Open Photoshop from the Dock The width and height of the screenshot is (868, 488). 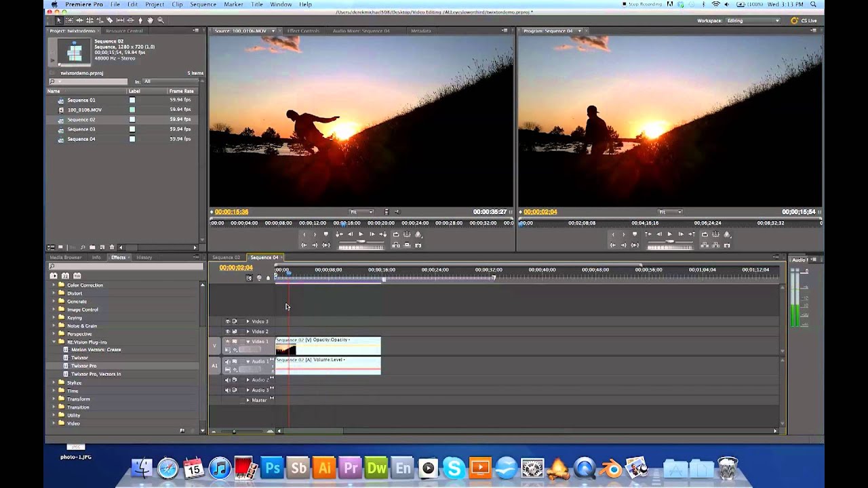point(273,468)
